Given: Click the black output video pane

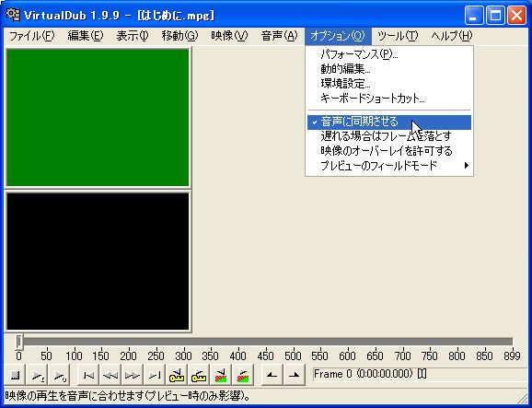Looking at the screenshot, I should pyautogui.click(x=98, y=261).
